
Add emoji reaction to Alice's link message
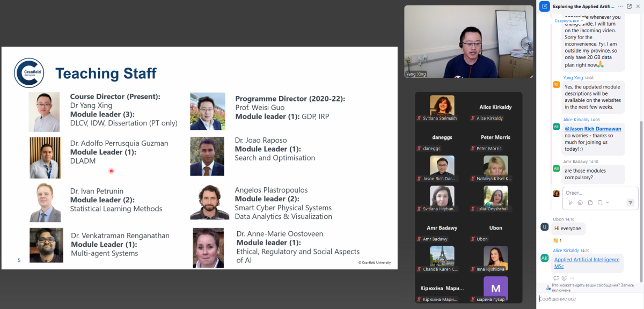coord(564,278)
